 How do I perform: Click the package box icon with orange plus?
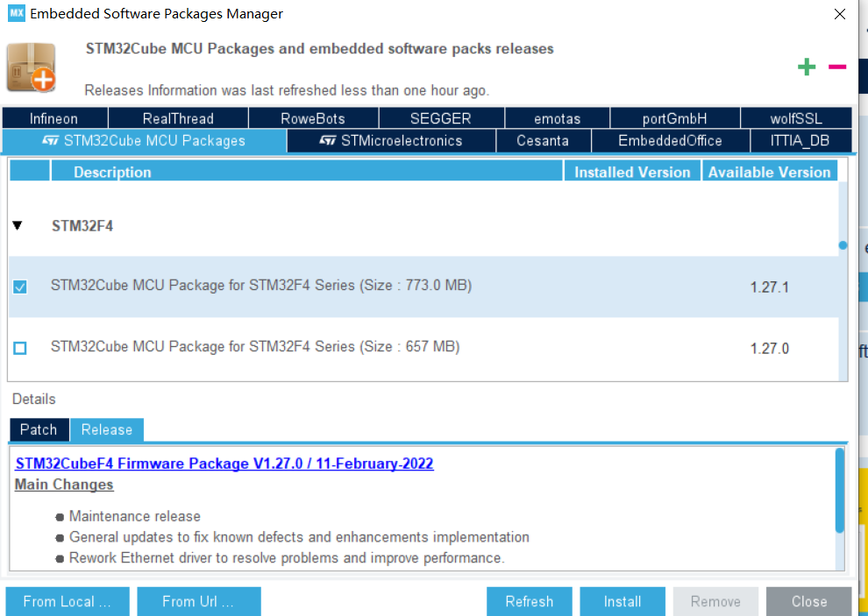tap(31, 67)
